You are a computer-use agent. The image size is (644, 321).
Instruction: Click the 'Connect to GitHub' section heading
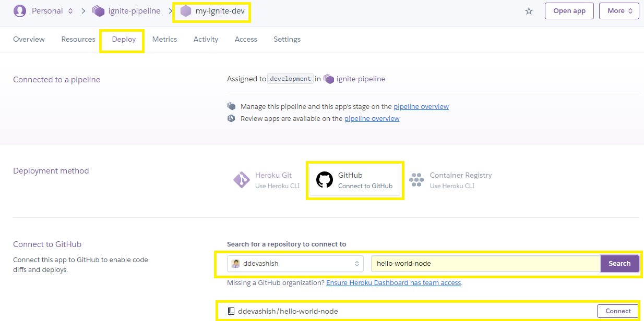tap(47, 244)
